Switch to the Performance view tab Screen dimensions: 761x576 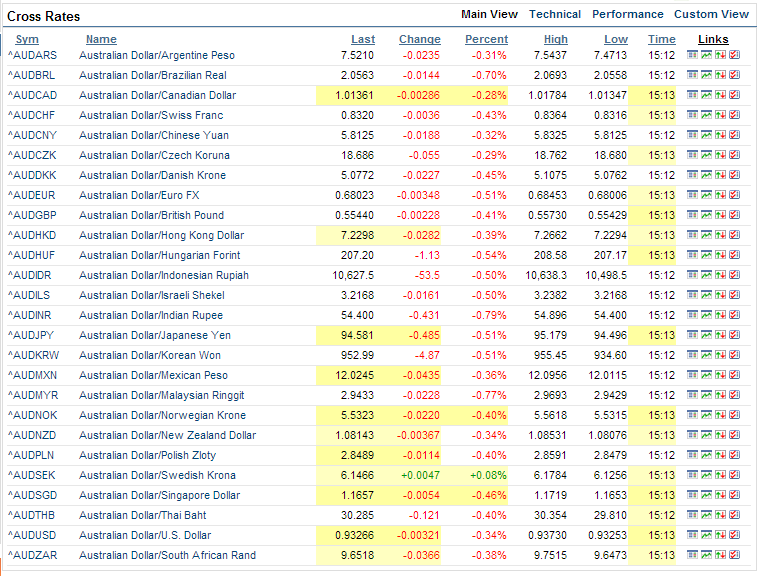pos(627,14)
